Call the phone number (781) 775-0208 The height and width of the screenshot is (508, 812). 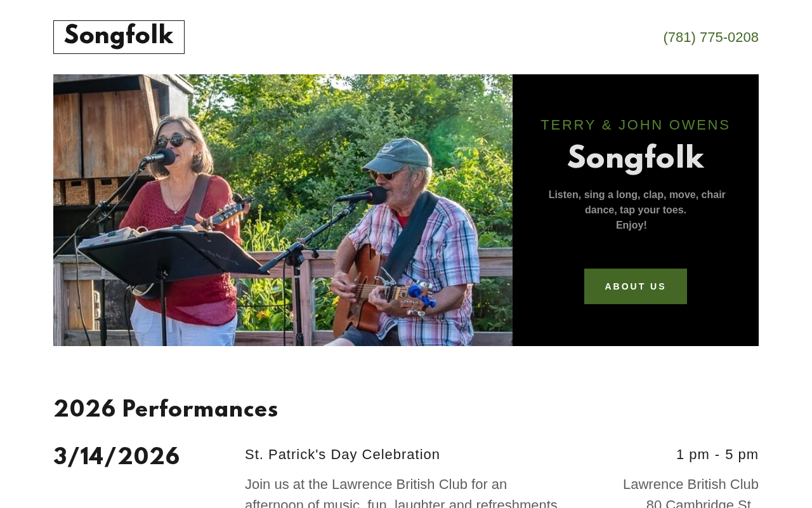710,37
